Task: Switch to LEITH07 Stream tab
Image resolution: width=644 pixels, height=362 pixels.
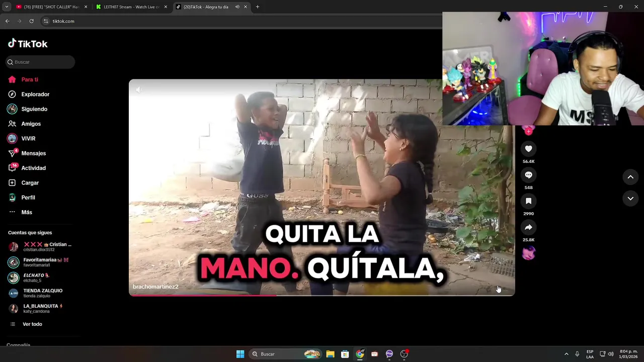Action: tap(131, 7)
